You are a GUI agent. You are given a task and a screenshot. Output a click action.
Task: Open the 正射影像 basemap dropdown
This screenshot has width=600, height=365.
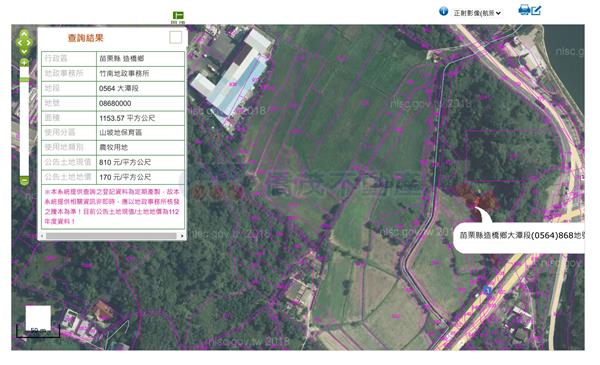coord(477,13)
